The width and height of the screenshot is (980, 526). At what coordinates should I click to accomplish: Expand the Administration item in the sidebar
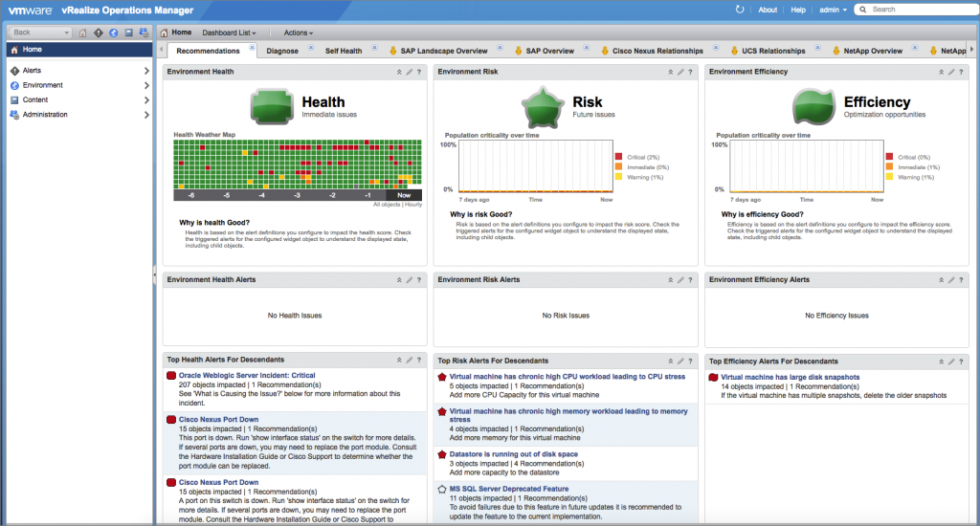click(x=146, y=115)
